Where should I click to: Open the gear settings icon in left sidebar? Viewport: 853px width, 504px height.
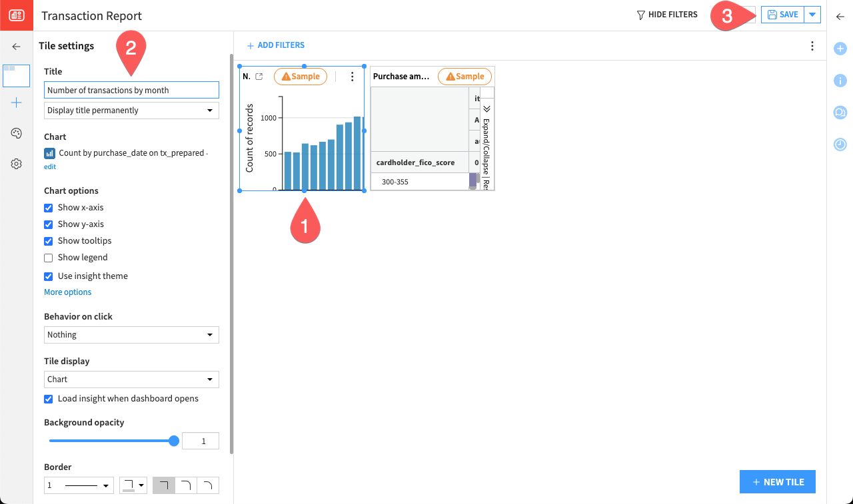tap(16, 163)
